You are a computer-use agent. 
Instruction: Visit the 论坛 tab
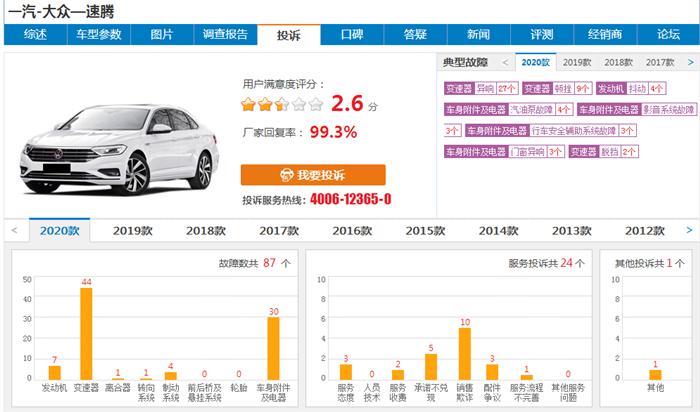click(x=668, y=34)
